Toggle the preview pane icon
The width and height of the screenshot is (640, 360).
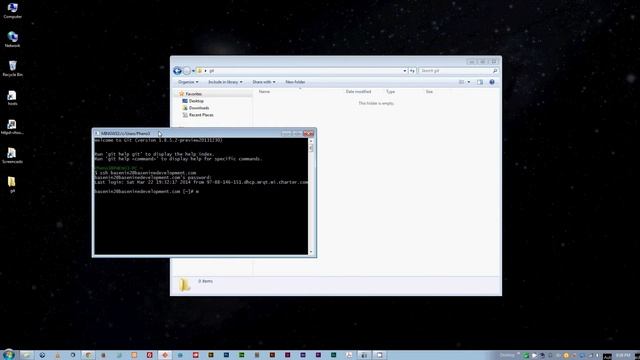[480, 82]
